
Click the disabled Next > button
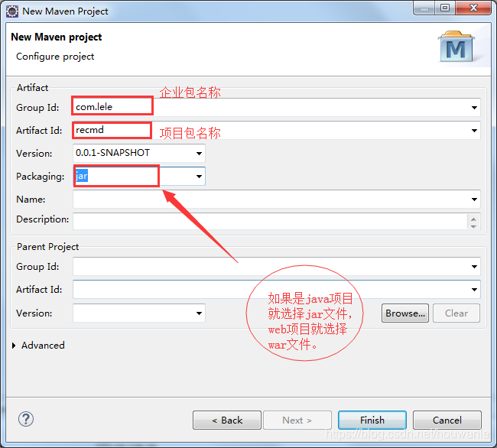[297, 420]
